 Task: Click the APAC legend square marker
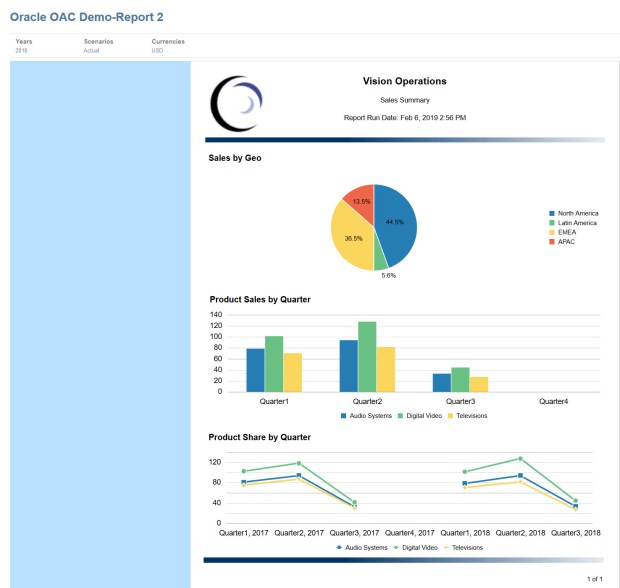(x=552, y=241)
